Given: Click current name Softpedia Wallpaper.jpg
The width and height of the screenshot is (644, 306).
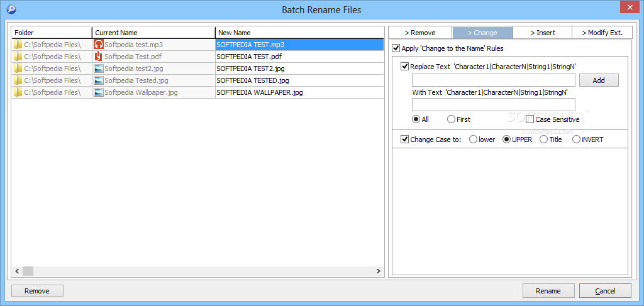Looking at the screenshot, I should click(141, 92).
